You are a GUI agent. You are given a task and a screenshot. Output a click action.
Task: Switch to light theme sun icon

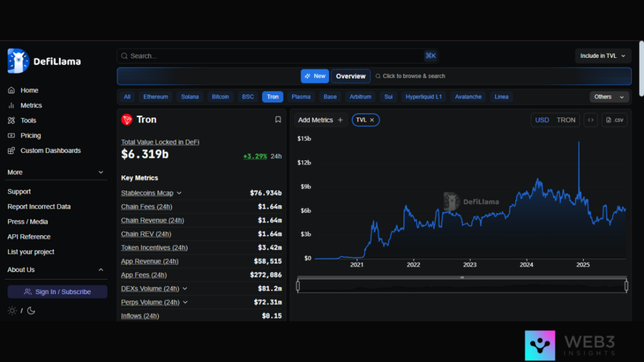[12, 310]
